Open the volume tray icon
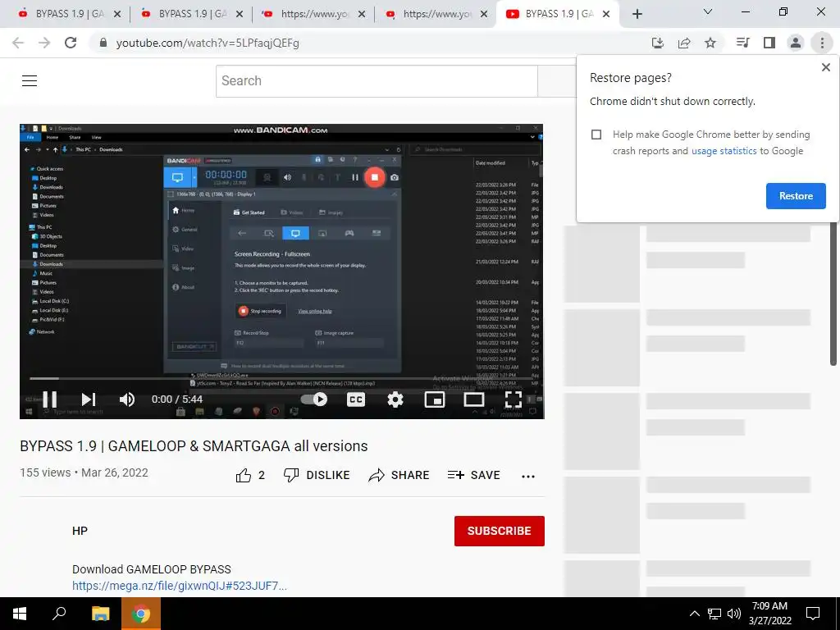The width and height of the screenshot is (840, 630). (x=734, y=614)
